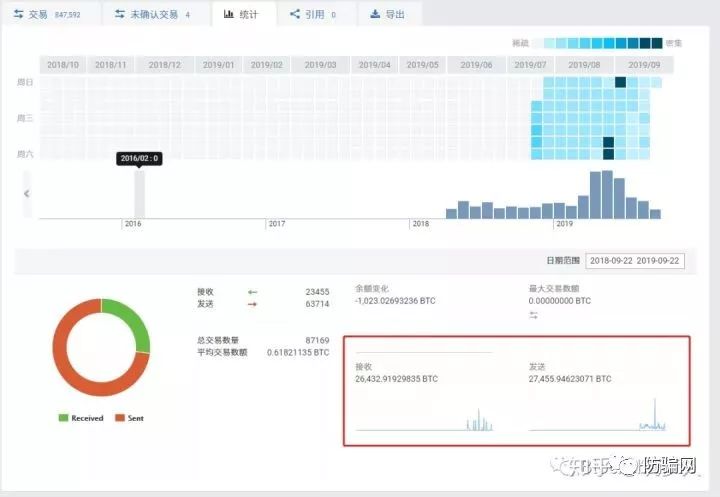
Task: Click the tallest bar in the timeline histogram
Action: pos(608,194)
